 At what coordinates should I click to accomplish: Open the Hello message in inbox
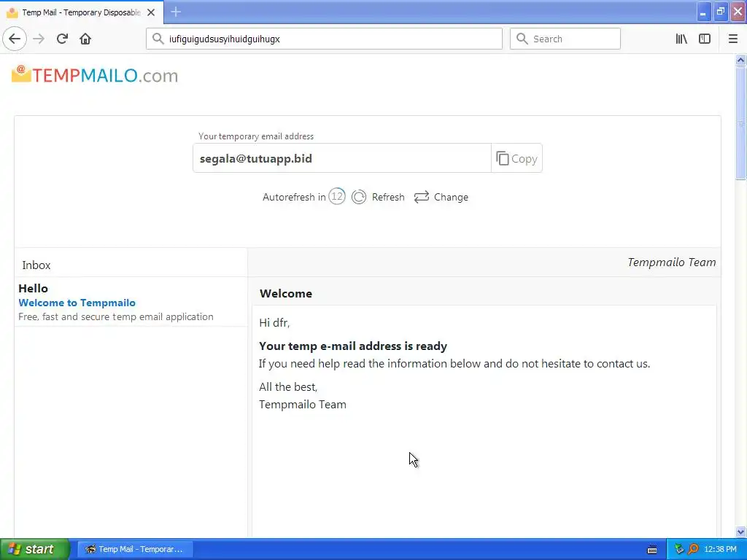pyautogui.click(x=131, y=302)
